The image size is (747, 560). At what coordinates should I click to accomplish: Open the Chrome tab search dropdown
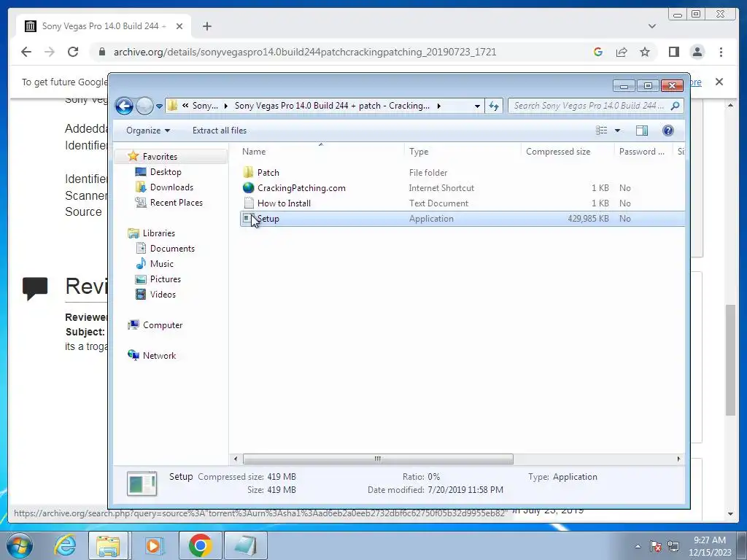(x=652, y=26)
